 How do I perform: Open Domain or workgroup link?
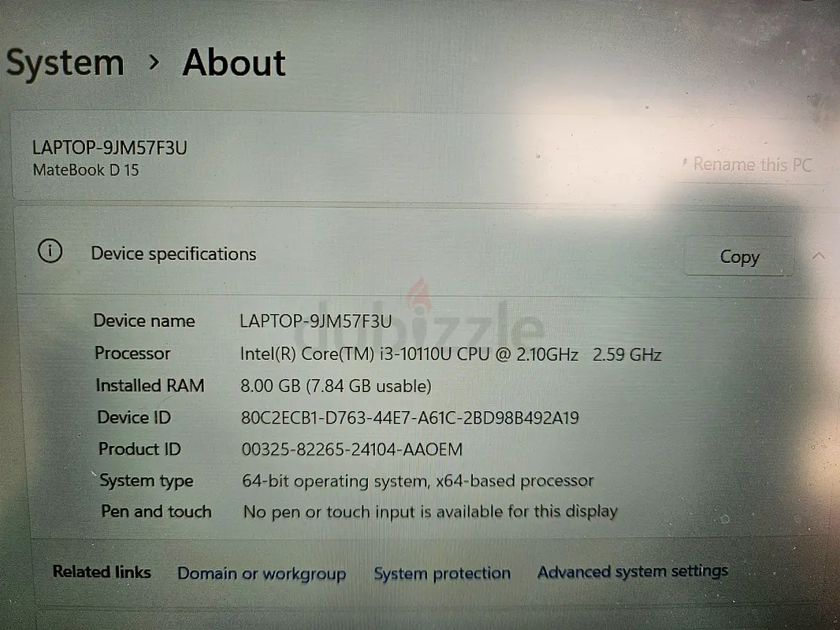(262, 573)
